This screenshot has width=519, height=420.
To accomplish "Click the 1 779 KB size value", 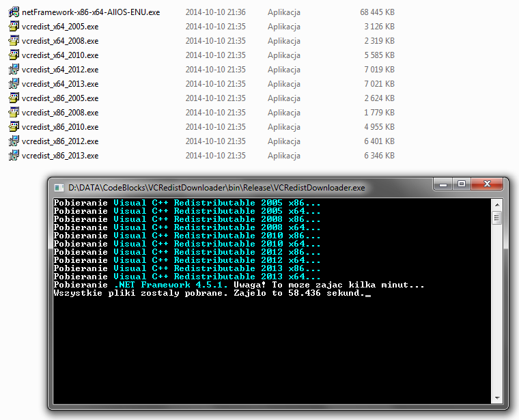I will click(379, 113).
